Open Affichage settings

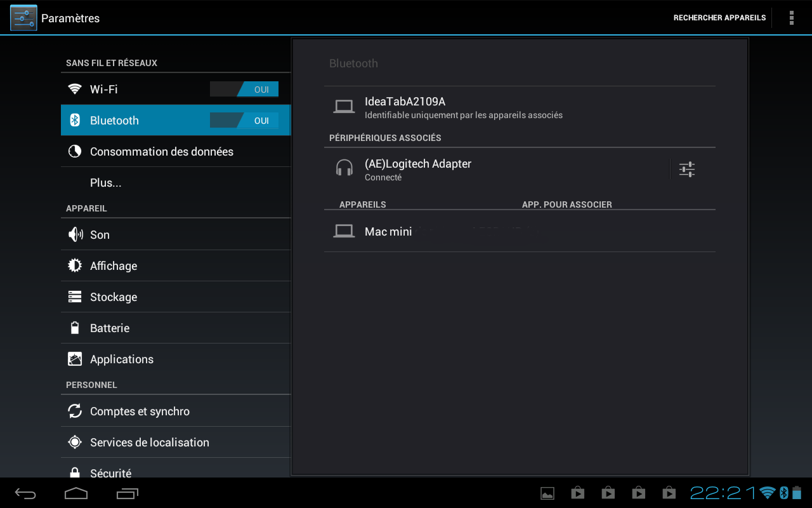(176, 265)
